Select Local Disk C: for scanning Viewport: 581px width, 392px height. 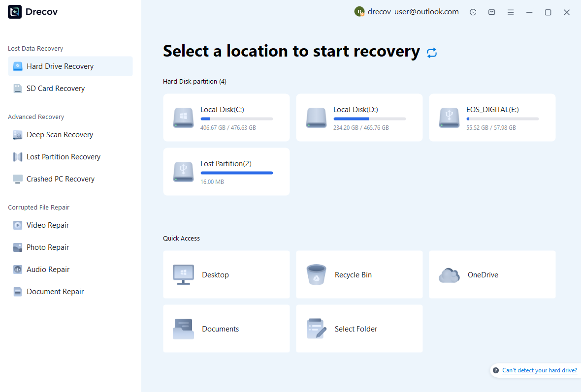226,118
